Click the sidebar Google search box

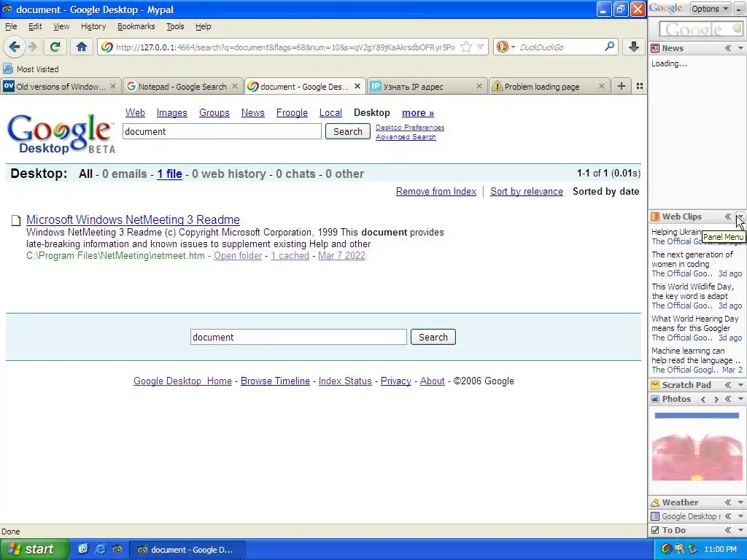pyautogui.click(x=701, y=29)
